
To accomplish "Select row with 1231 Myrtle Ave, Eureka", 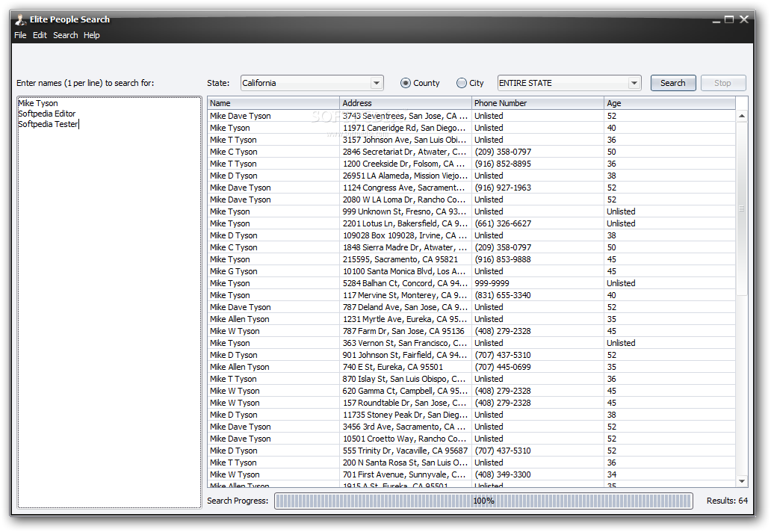I will pyautogui.click(x=471, y=320).
